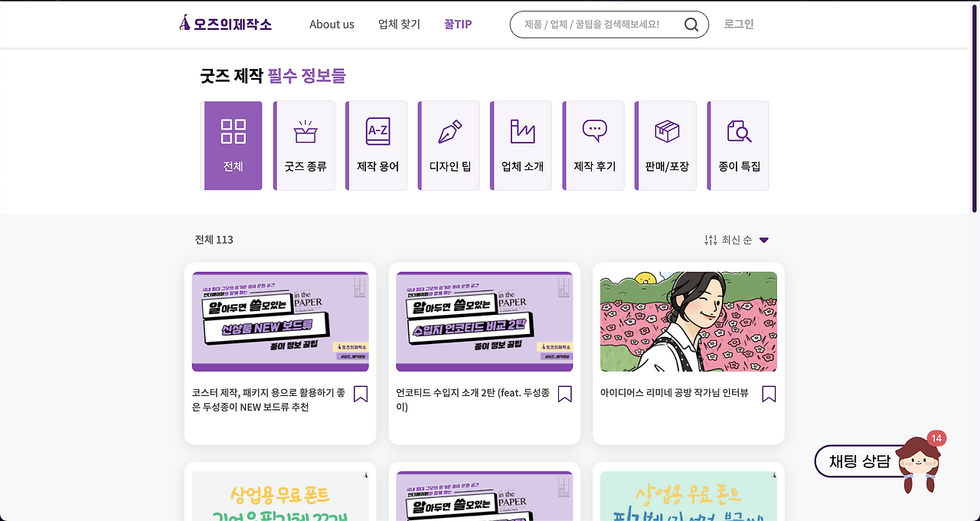
Task: Select the 종이 특집 paper search icon
Action: [739, 131]
